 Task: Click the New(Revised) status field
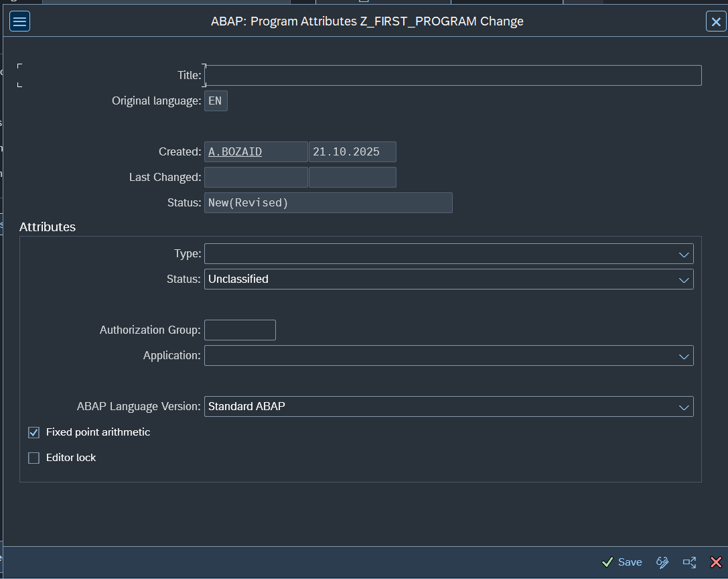coord(328,203)
